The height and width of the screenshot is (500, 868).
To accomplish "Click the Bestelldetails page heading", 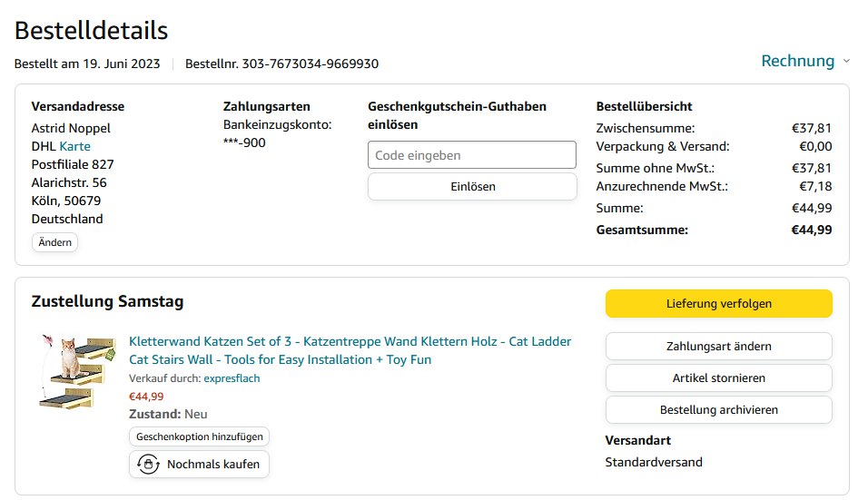I will click(x=91, y=30).
